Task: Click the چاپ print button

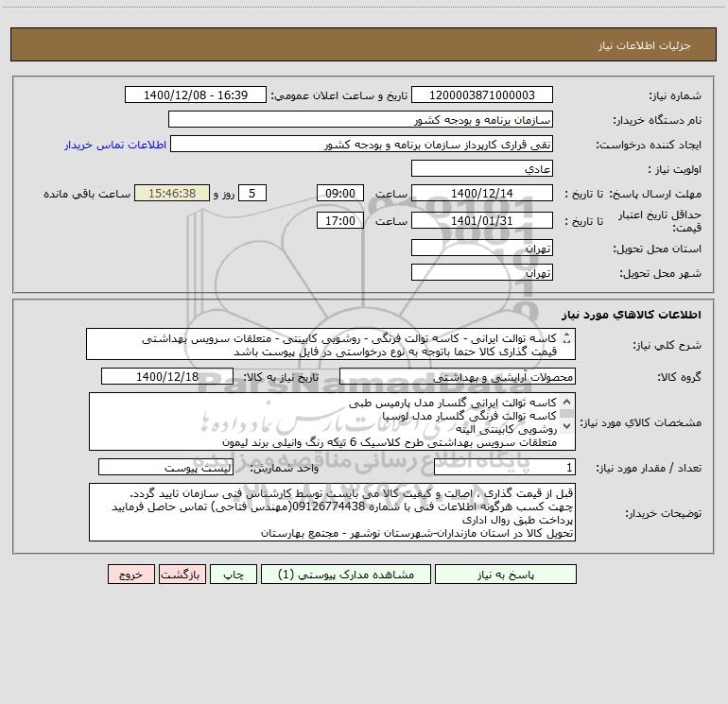Action: point(234,575)
